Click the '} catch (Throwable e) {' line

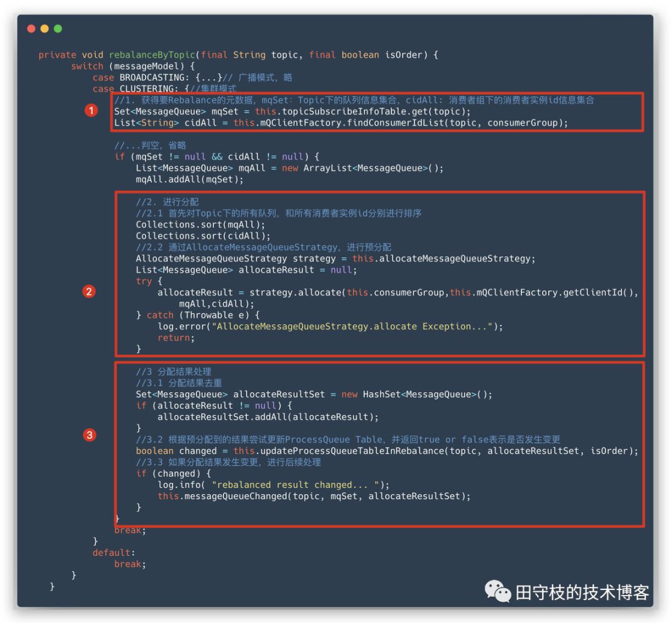[x=198, y=315]
